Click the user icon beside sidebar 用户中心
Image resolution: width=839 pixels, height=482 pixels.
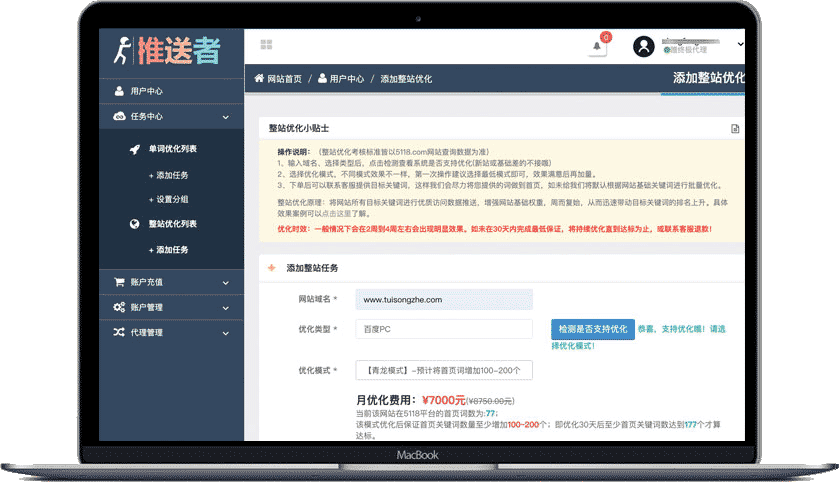coord(119,91)
